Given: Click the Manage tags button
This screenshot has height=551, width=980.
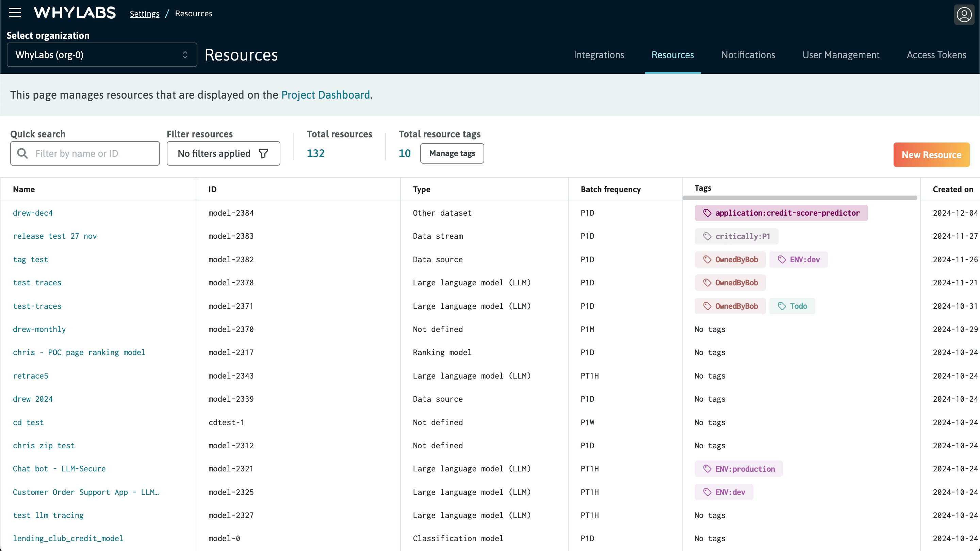Looking at the screenshot, I should (452, 153).
